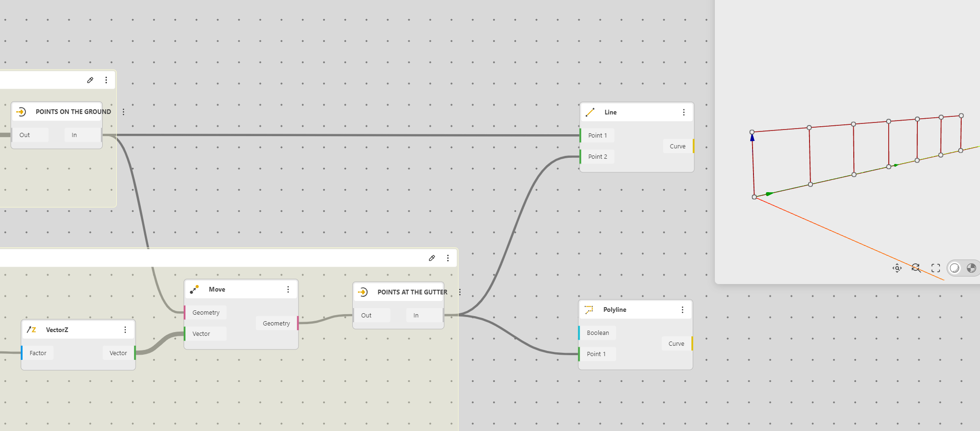
Task: Click the Factor input on VectorZ node
Action: click(38, 353)
